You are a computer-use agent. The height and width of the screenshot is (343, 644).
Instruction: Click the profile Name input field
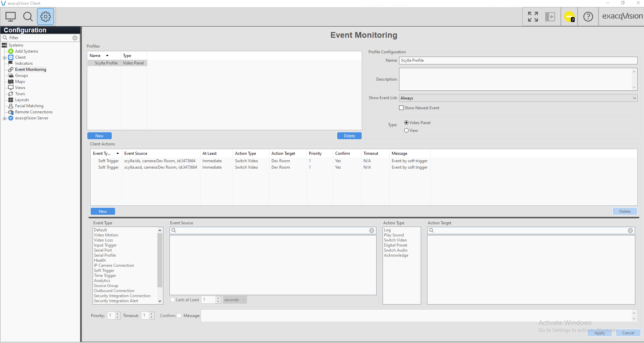(x=518, y=60)
